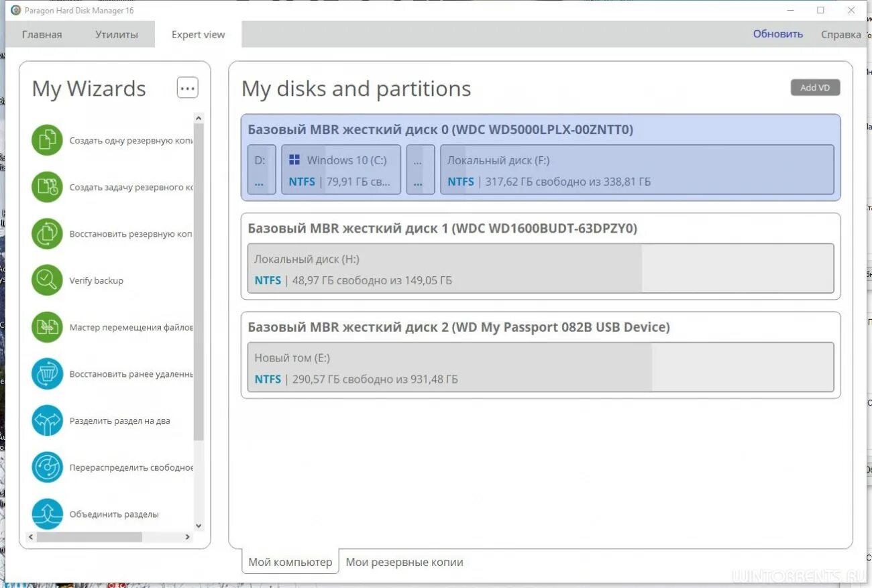Click Восстановить резервную копию wizard label
The height and width of the screenshot is (588, 872).
(x=131, y=234)
